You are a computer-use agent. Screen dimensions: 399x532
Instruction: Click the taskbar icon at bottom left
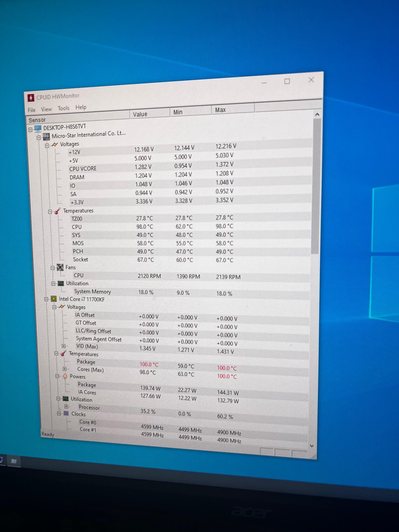click(x=14, y=461)
